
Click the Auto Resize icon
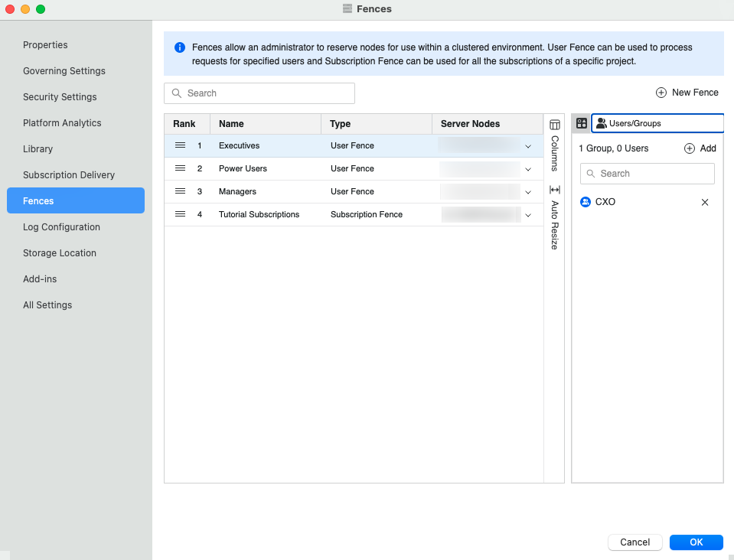555,190
